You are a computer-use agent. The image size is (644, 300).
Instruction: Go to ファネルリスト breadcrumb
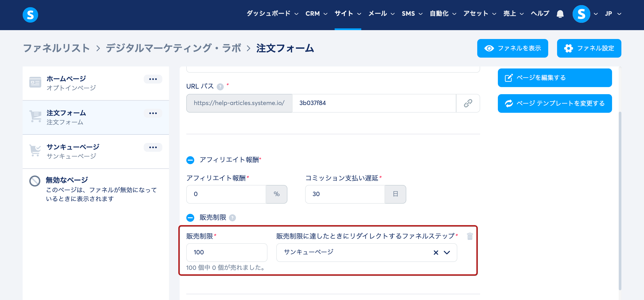click(57, 48)
